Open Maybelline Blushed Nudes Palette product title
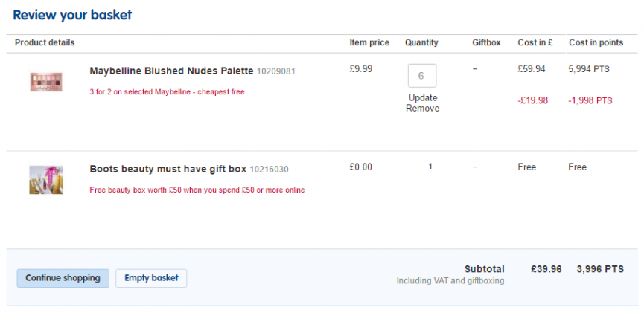 [x=171, y=71]
